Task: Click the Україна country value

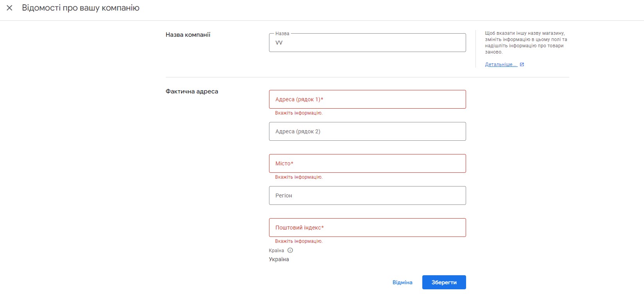Action: point(279,259)
